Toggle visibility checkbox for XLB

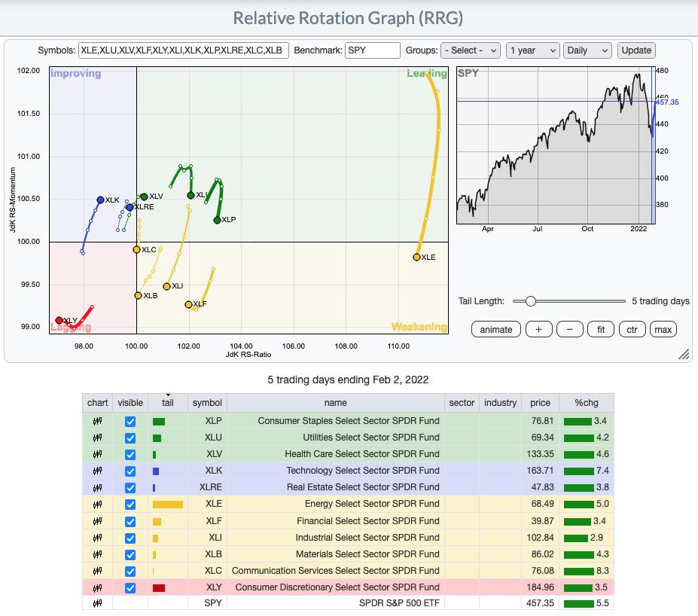pos(130,554)
